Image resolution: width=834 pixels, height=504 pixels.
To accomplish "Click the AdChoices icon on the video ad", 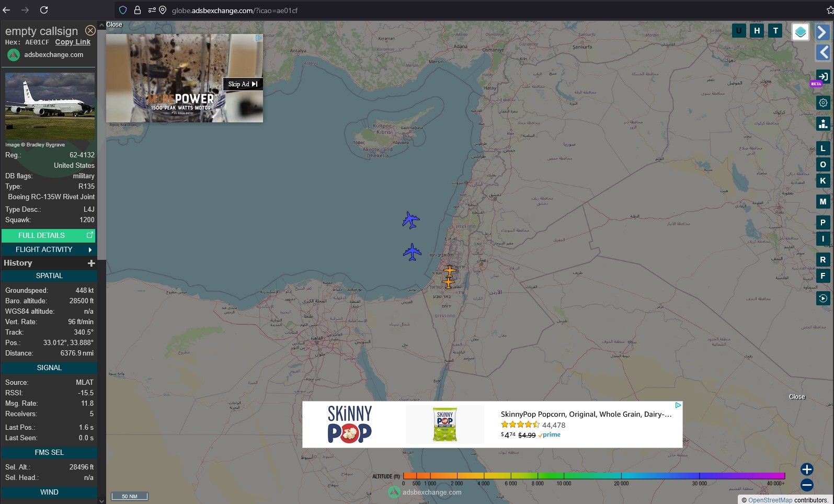I will point(258,38).
